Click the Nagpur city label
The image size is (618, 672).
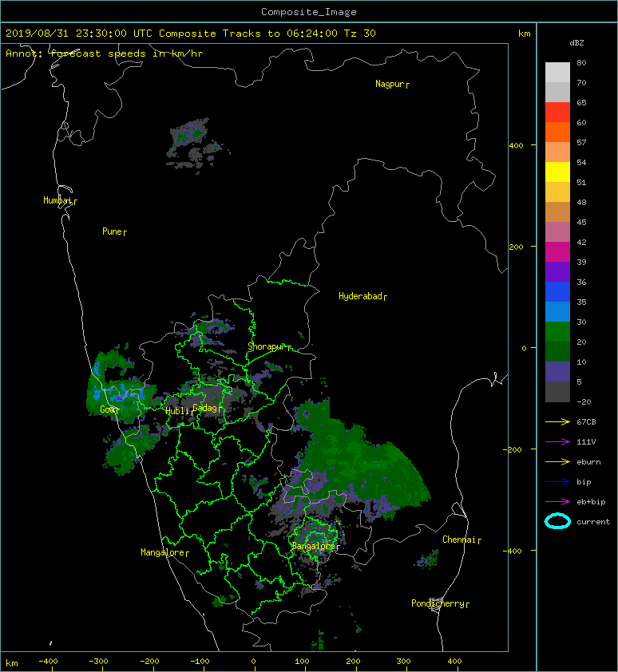pos(390,84)
